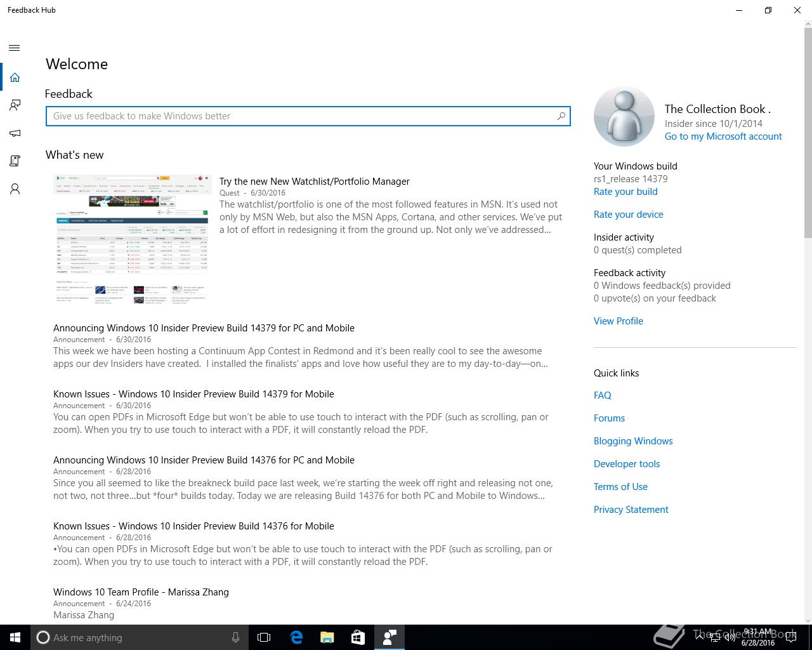Open Announcing Build 14379 for PC and Mobile
The height and width of the screenshot is (650, 812).
204,328
